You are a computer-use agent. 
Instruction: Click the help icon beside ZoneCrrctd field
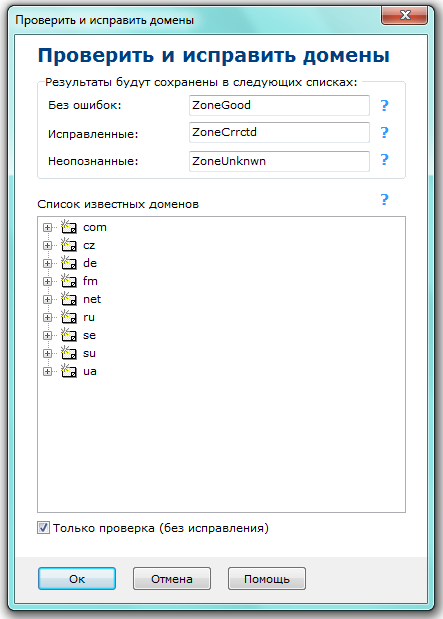384,132
